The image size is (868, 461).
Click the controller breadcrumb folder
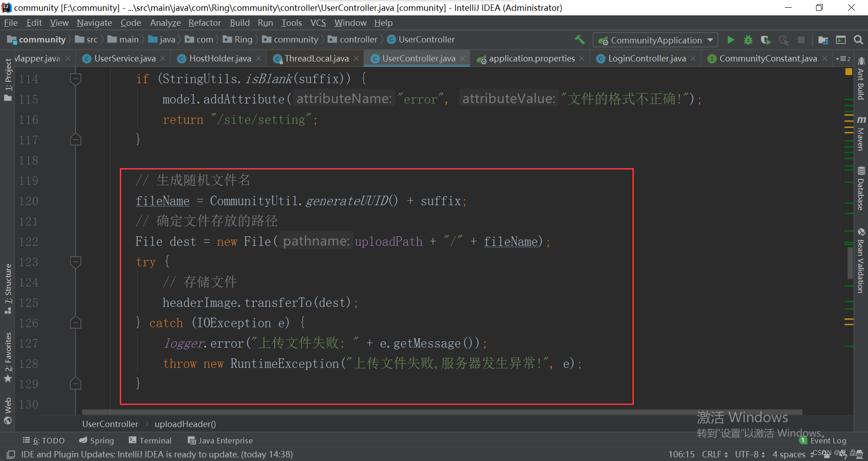tap(353, 40)
